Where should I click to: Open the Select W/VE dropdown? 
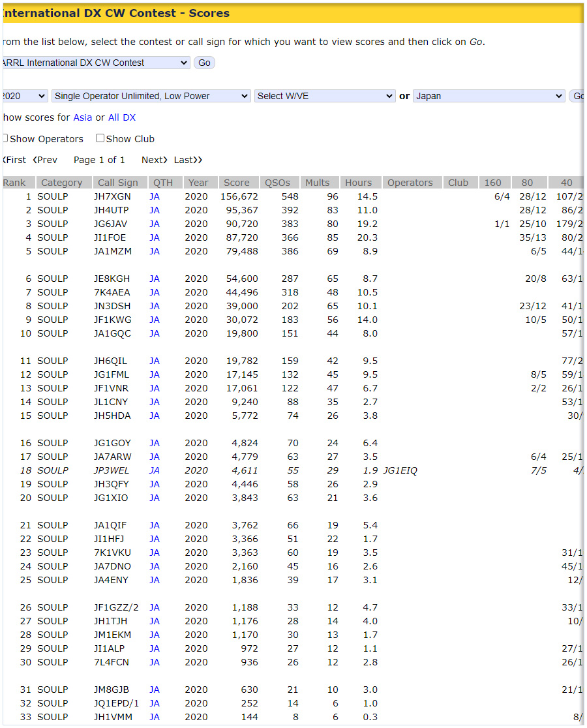click(324, 96)
